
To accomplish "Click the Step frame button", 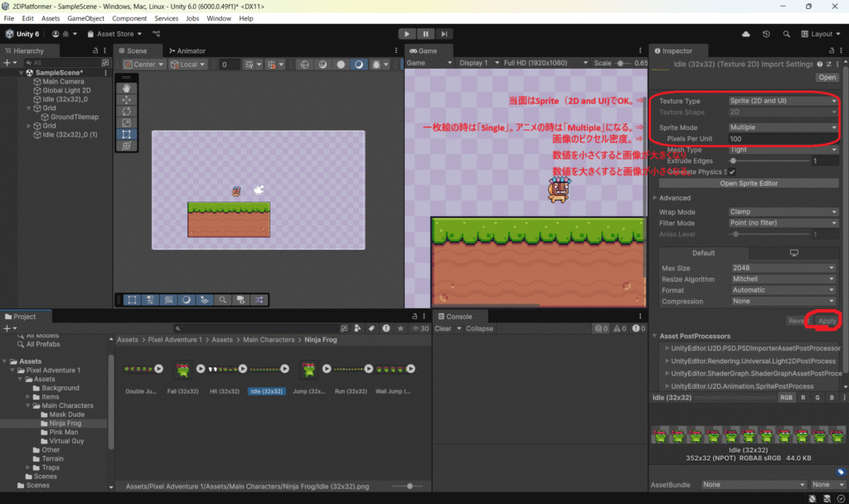I will coord(444,33).
